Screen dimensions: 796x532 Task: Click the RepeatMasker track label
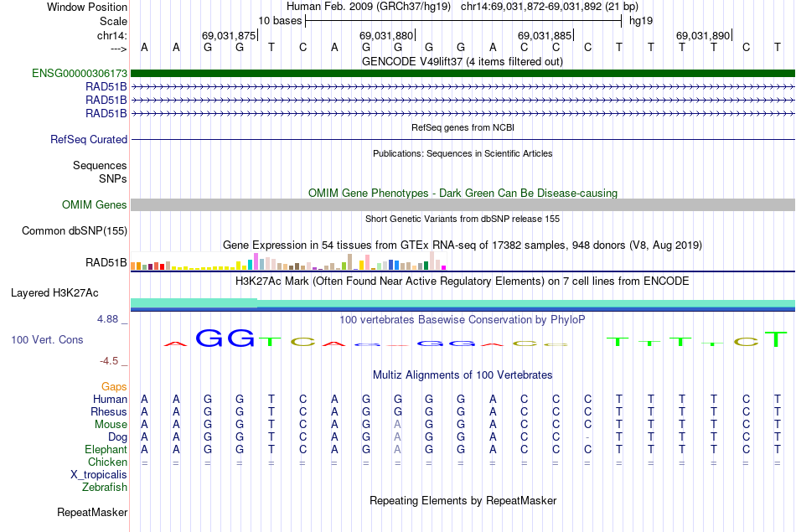tap(92, 512)
